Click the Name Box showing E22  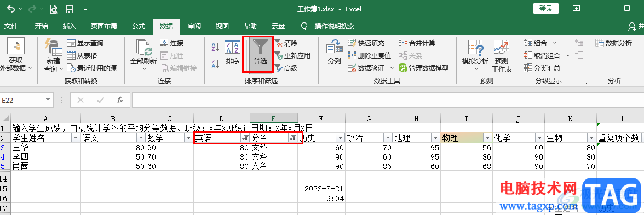[22, 100]
